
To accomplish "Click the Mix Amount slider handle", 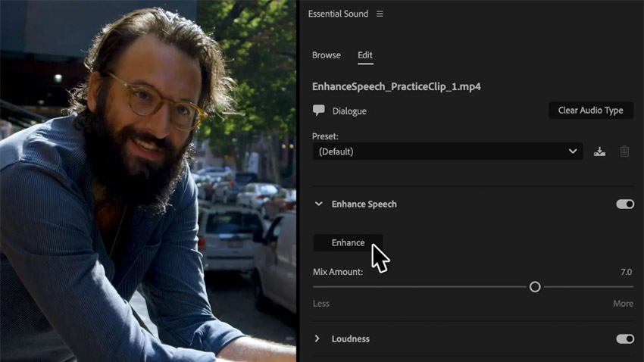I will [535, 287].
